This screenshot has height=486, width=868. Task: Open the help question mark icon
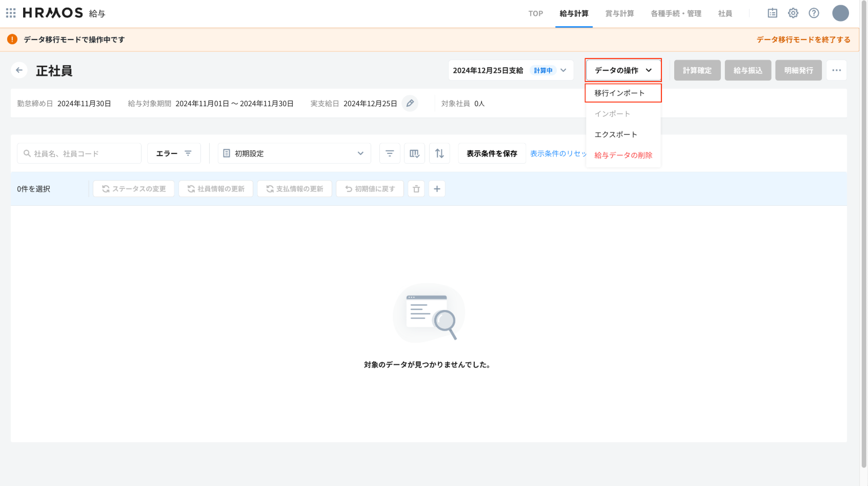coord(814,13)
